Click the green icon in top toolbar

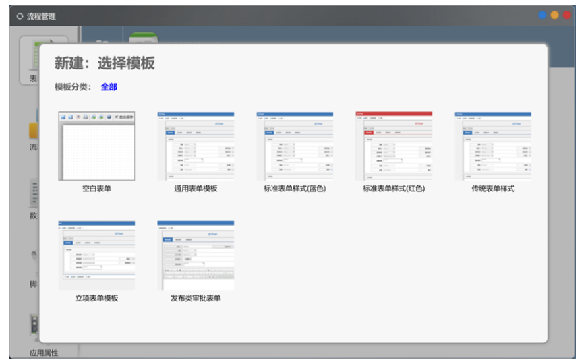point(142,39)
